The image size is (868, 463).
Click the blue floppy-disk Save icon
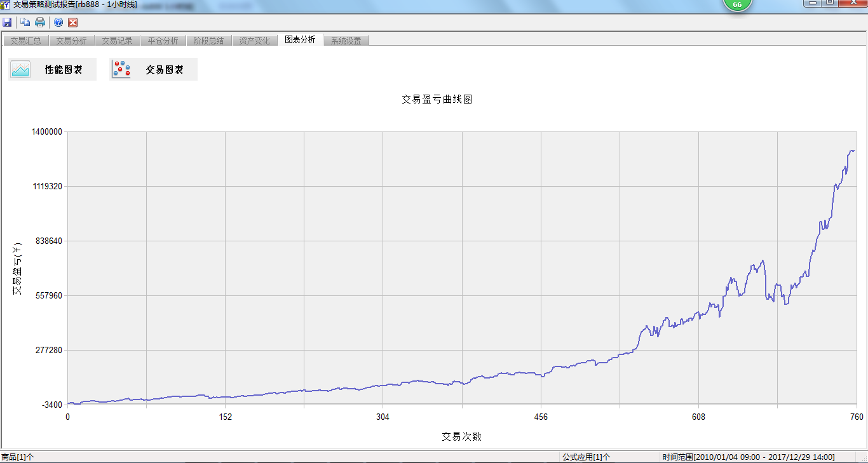point(7,22)
